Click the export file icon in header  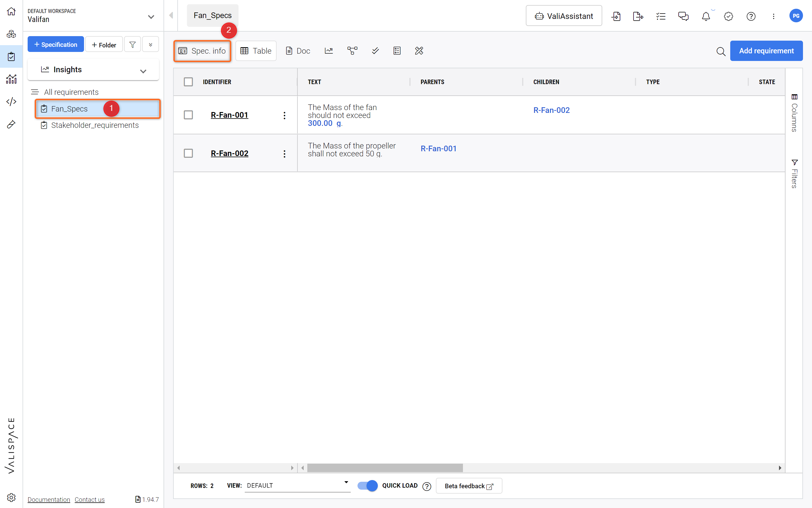point(638,16)
